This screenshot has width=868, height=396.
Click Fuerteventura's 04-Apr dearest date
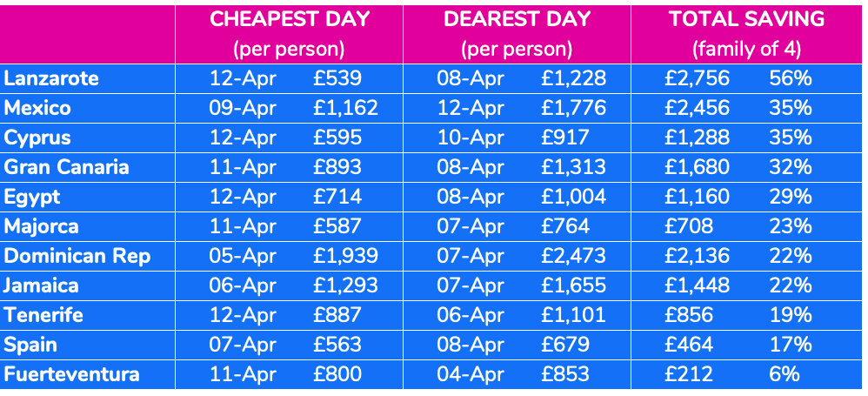coord(470,375)
